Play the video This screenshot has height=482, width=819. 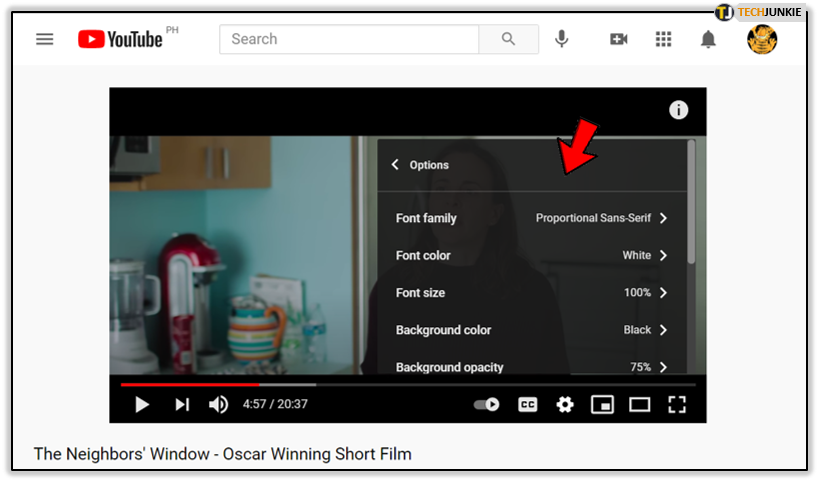(x=141, y=404)
